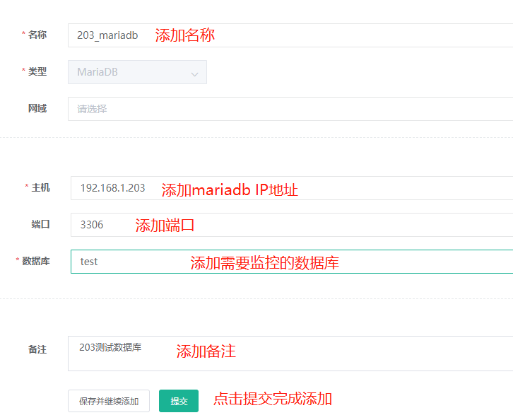Open the 类型 MariaDB dropdown
The image size is (513, 420).
[x=137, y=72]
